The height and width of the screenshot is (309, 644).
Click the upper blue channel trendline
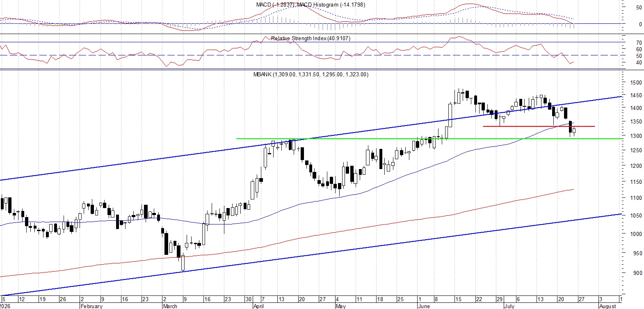coord(311,139)
